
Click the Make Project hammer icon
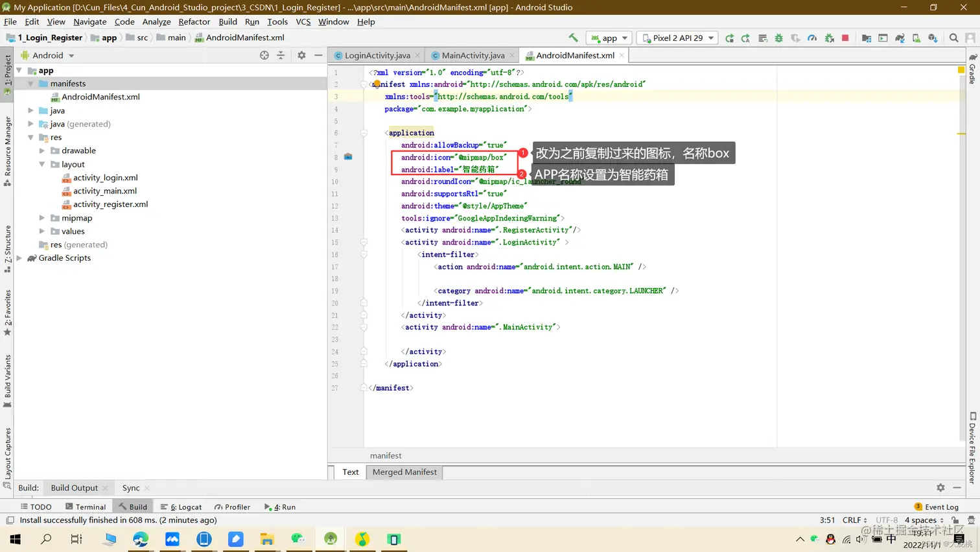573,38
